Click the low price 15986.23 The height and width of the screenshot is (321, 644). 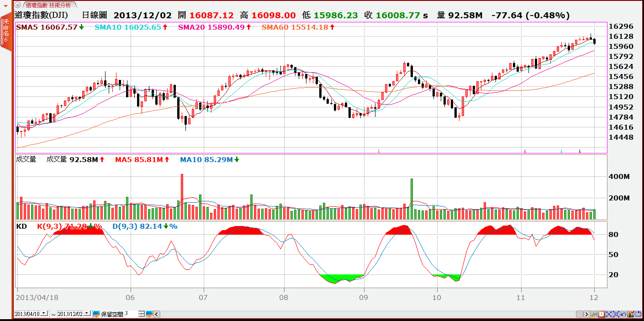(x=336, y=15)
